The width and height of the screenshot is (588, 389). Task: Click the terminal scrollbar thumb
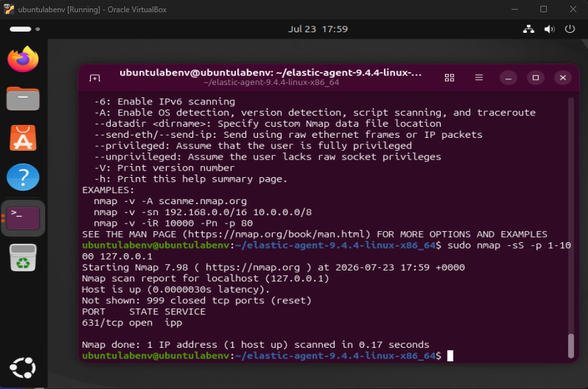[571, 346]
